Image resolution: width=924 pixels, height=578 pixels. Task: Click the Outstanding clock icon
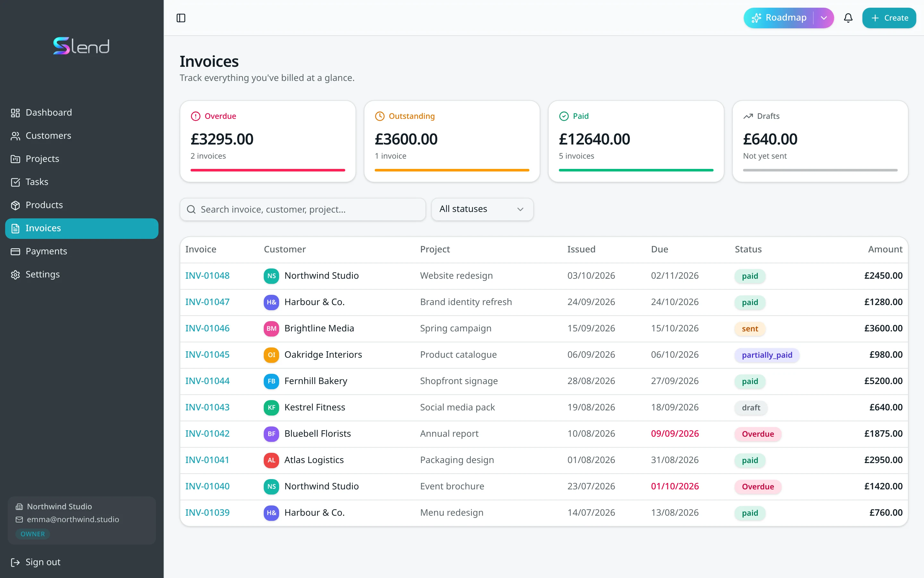380,116
